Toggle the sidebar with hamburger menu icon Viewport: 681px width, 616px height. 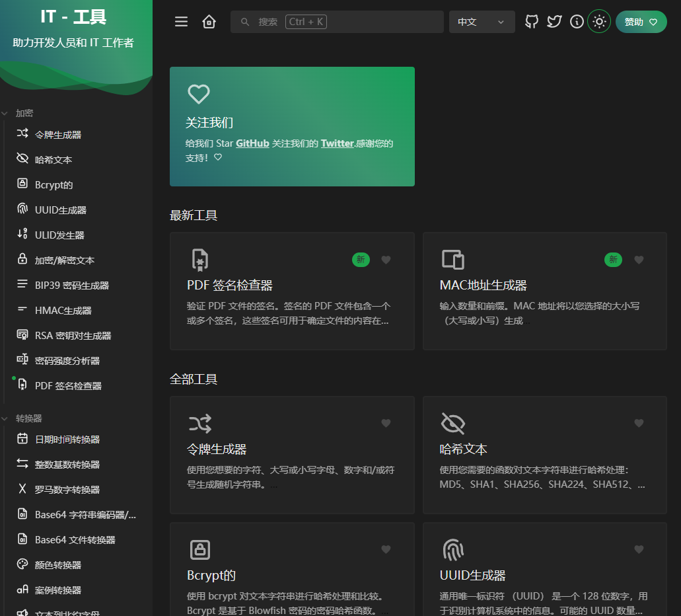(181, 22)
